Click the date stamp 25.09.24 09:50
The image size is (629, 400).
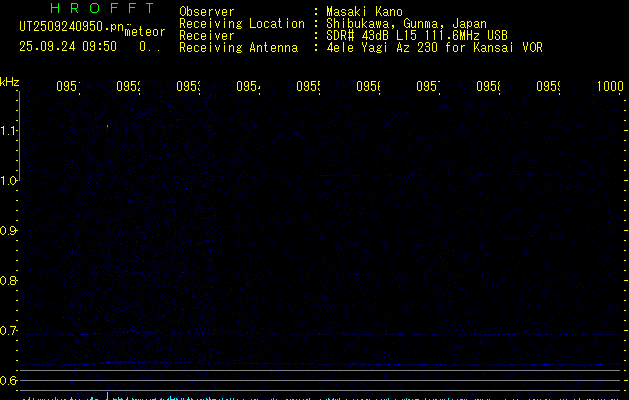coord(68,46)
